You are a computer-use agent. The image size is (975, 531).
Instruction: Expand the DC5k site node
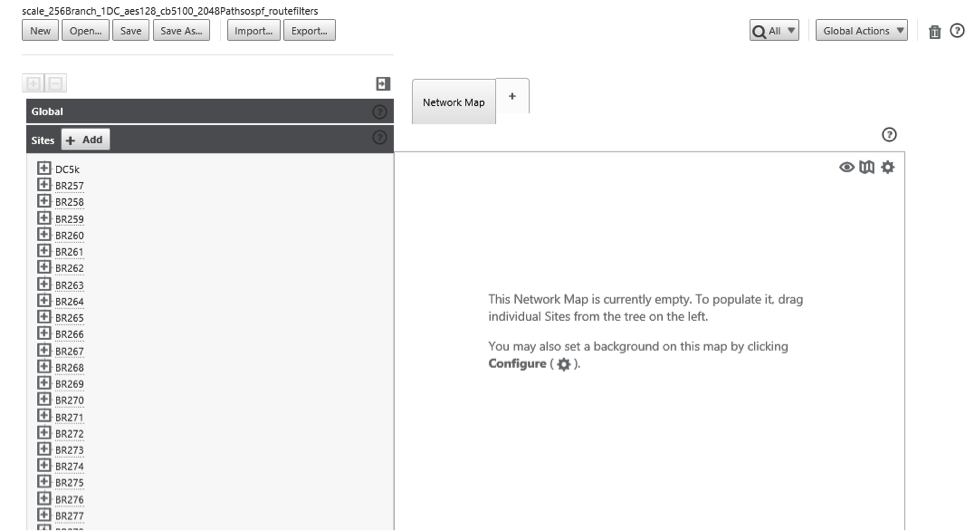click(x=44, y=168)
